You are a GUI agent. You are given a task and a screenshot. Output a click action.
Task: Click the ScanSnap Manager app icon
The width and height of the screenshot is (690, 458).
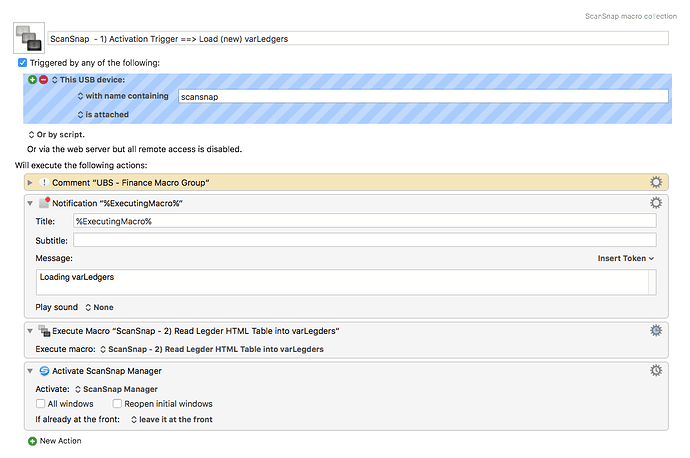44,371
